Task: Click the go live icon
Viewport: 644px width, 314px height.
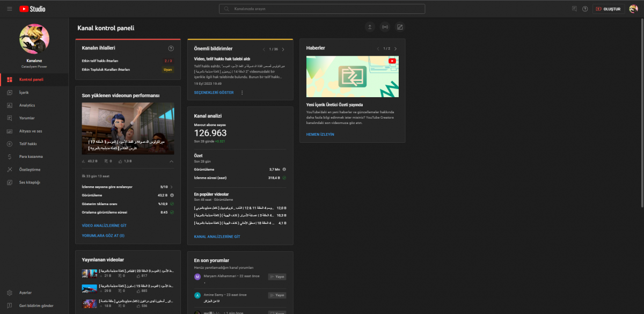Action: (x=385, y=27)
